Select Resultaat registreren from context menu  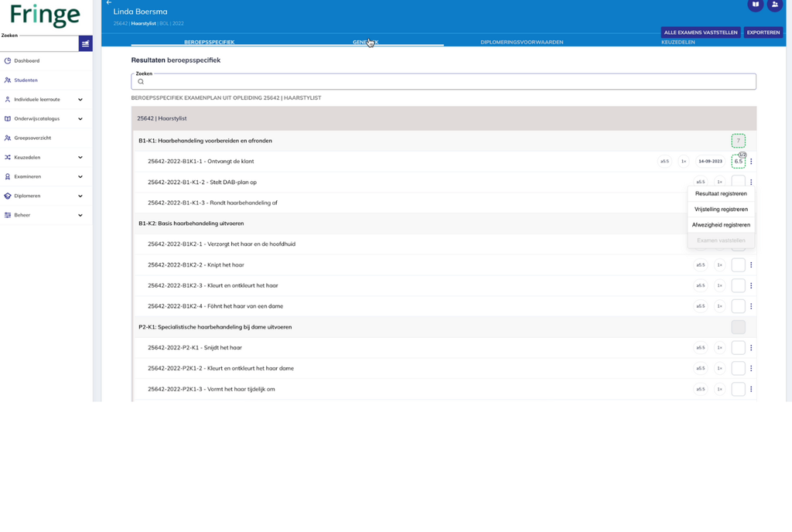pos(721,194)
